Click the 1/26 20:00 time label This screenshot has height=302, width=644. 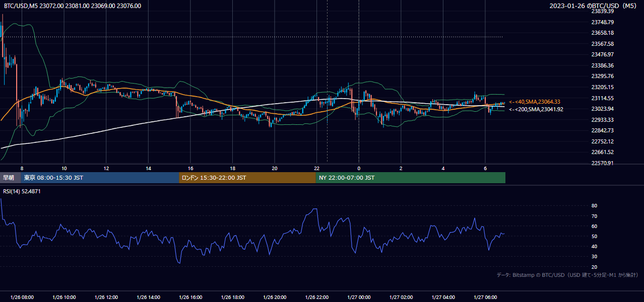[275, 297]
